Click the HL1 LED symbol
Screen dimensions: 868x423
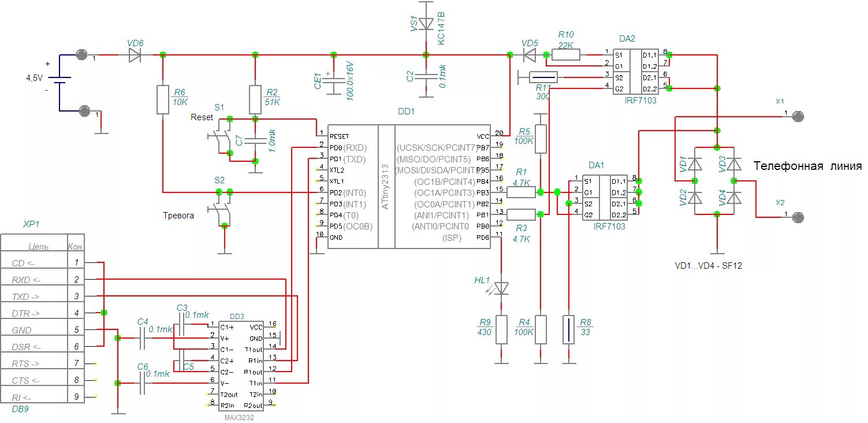coord(501,287)
